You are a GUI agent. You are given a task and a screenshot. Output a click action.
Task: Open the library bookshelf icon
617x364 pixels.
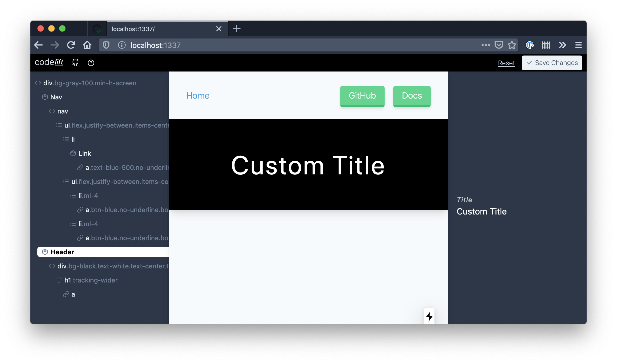tap(546, 45)
